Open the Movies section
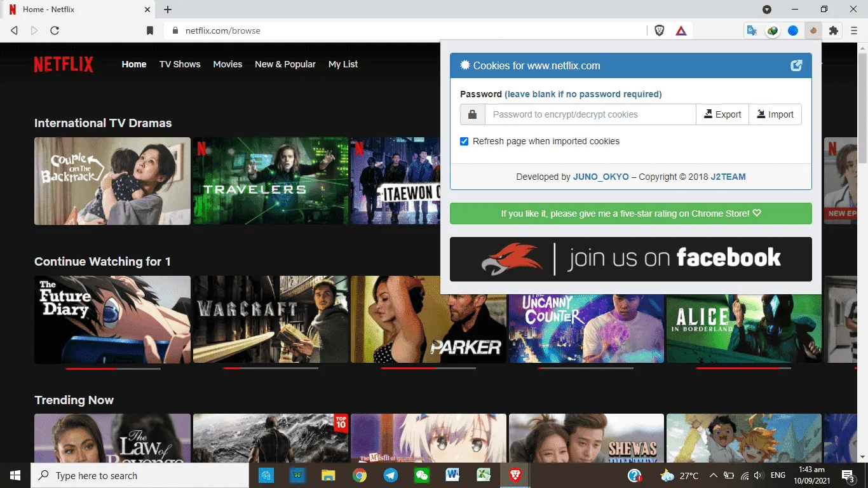The image size is (868, 488). 227,64
